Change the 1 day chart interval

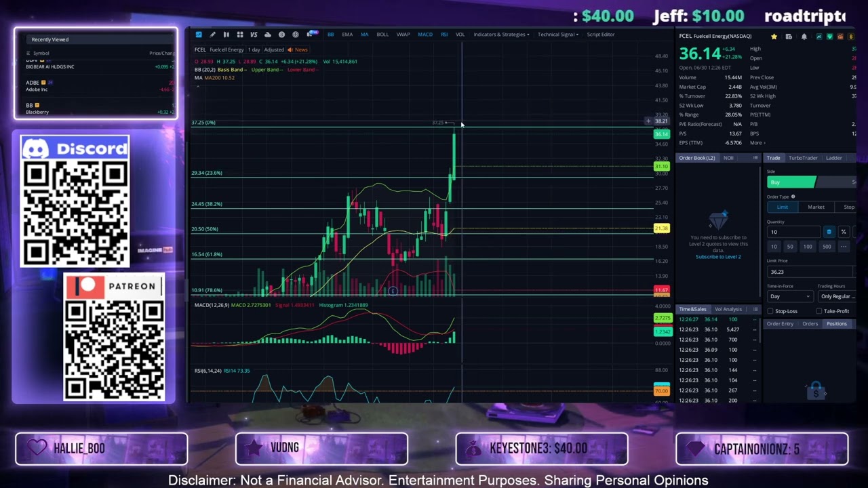click(254, 49)
